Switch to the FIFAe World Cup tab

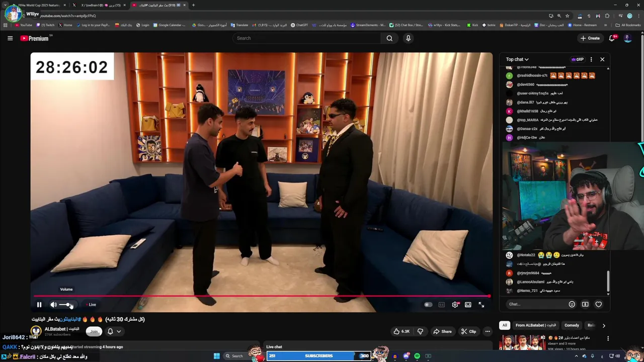[x=39, y=5]
